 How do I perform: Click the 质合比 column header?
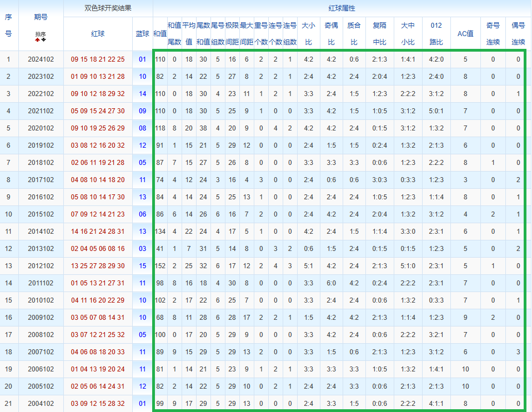[x=354, y=34]
